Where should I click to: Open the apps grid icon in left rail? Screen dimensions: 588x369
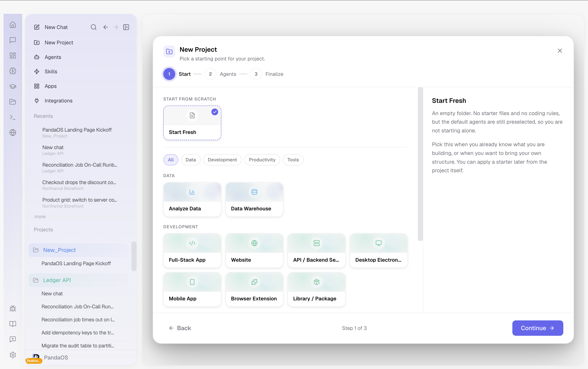[x=13, y=55]
